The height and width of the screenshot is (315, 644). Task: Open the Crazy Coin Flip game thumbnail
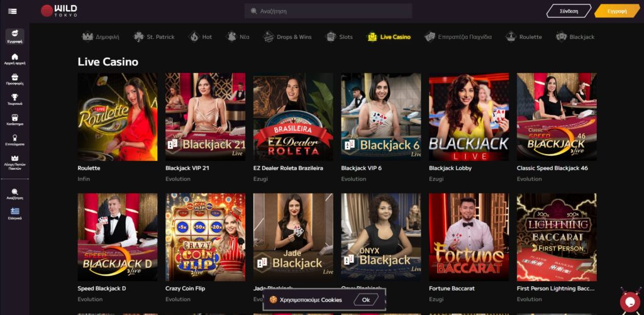pos(206,237)
